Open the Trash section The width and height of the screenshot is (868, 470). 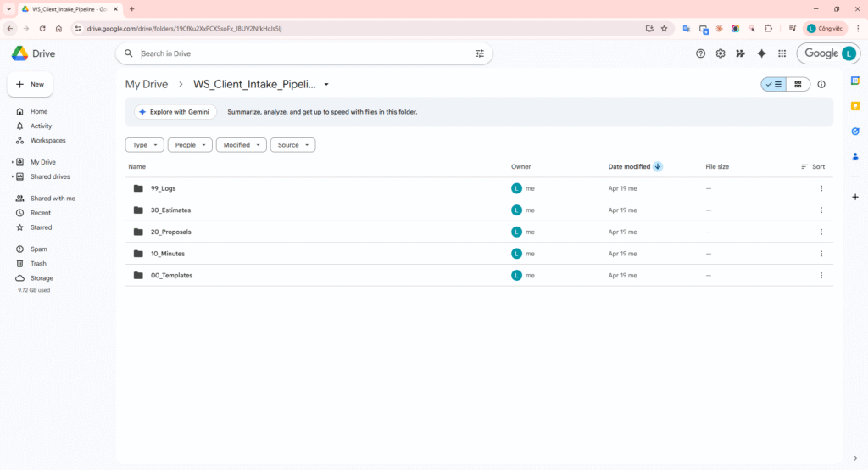(38, 264)
